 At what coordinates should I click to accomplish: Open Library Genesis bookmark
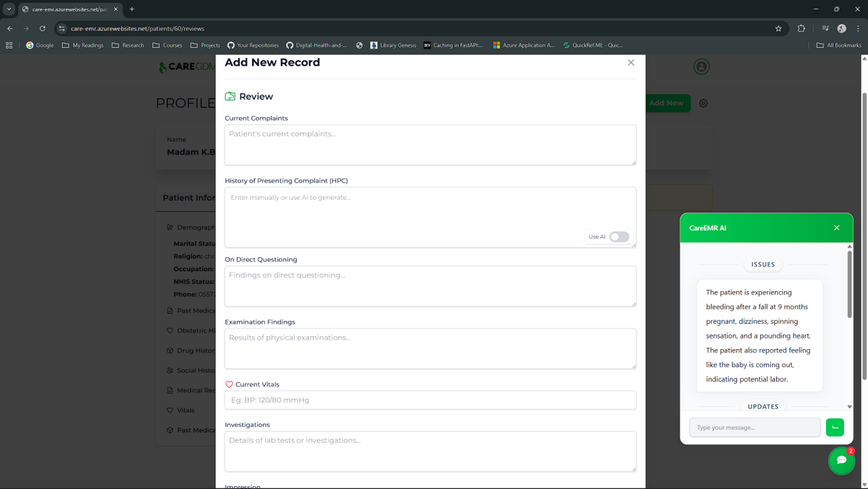(x=393, y=45)
